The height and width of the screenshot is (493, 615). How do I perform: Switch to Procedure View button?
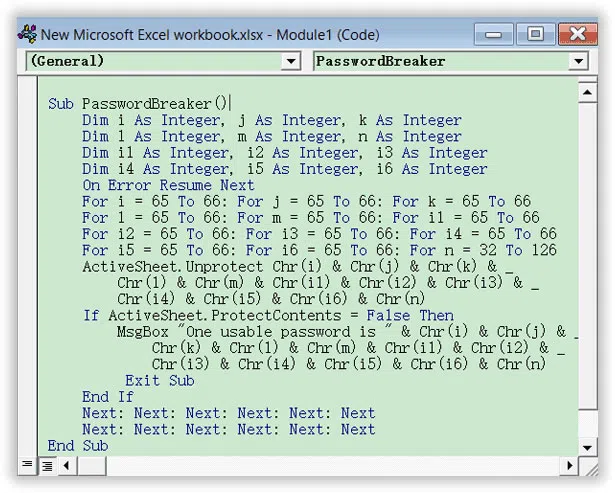click(x=28, y=466)
